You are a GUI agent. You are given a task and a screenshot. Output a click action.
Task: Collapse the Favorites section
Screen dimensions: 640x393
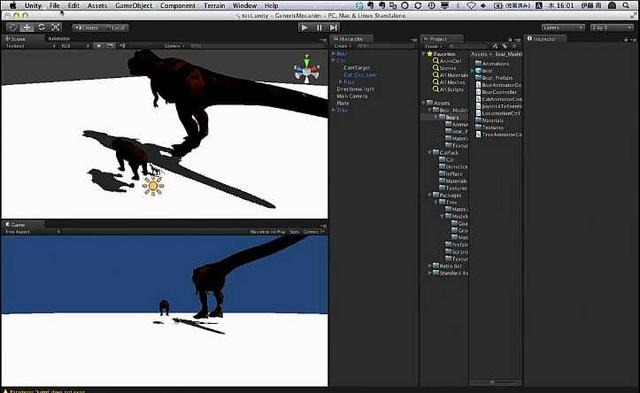point(424,54)
